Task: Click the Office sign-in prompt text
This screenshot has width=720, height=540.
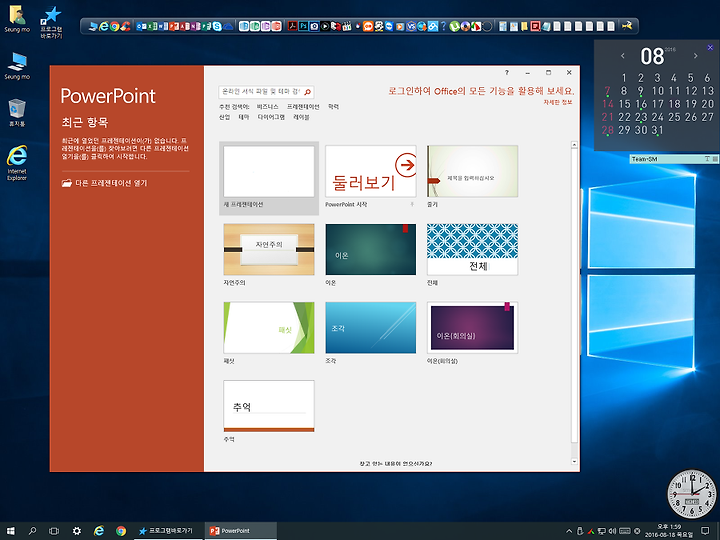Action: [481, 91]
